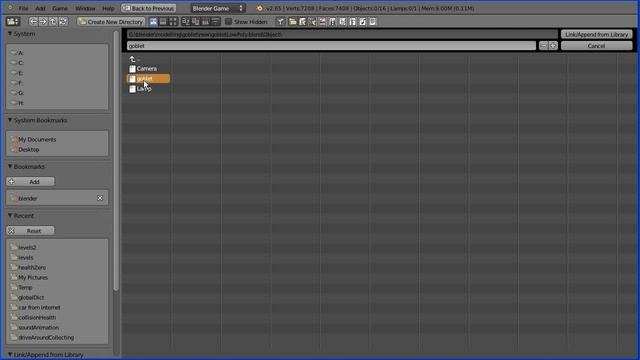Open drive G: in System list
The height and width of the screenshot is (360, 640).
20,93
